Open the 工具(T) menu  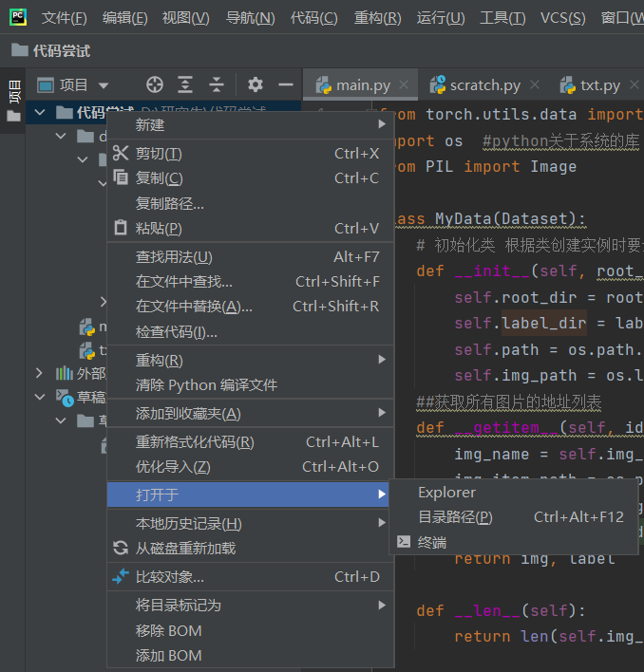[502, 18]
